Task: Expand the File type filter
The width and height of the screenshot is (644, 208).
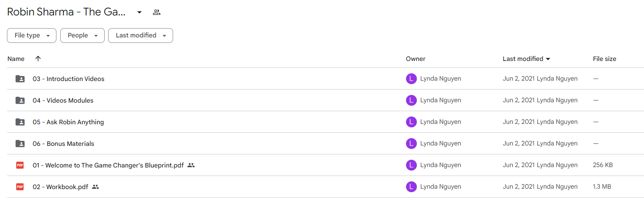Action: [x=32, y=36]
